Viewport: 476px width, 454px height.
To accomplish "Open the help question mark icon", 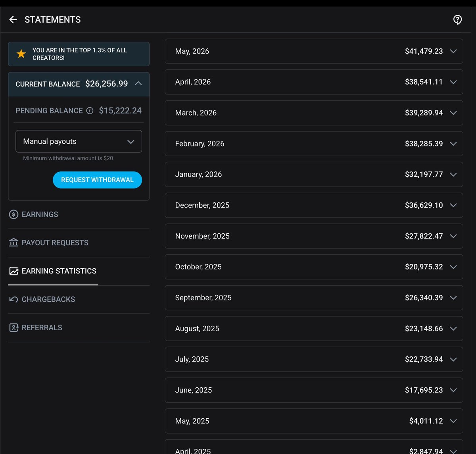I will pyautogui.click(x=457, y=19).
